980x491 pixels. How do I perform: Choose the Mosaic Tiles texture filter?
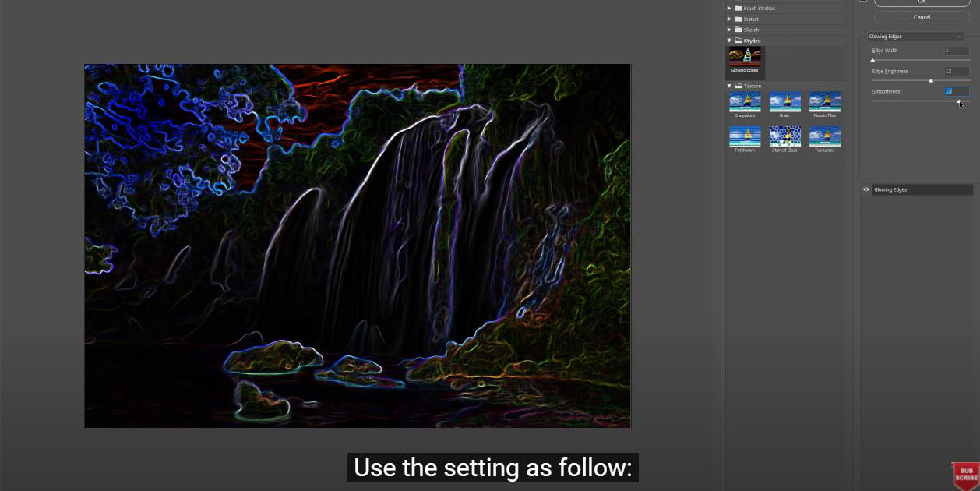[x=824, y=105]
